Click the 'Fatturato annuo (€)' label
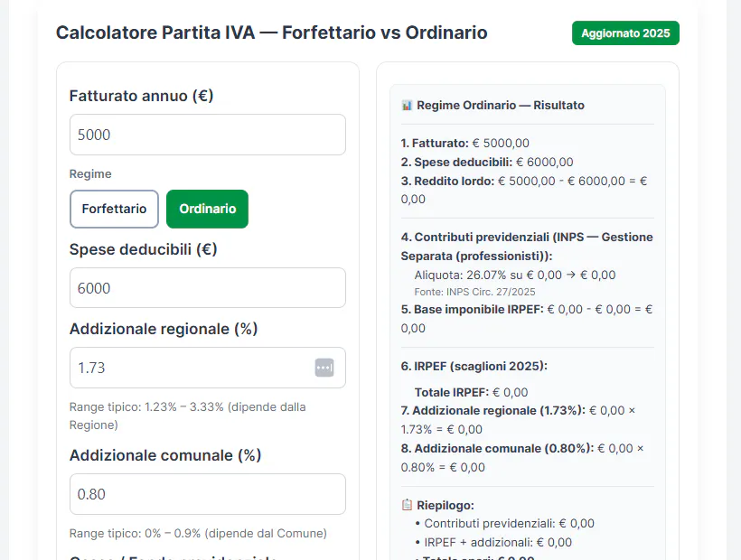The image size is (741, 560). pyautogui.click(x=141, y=96)
